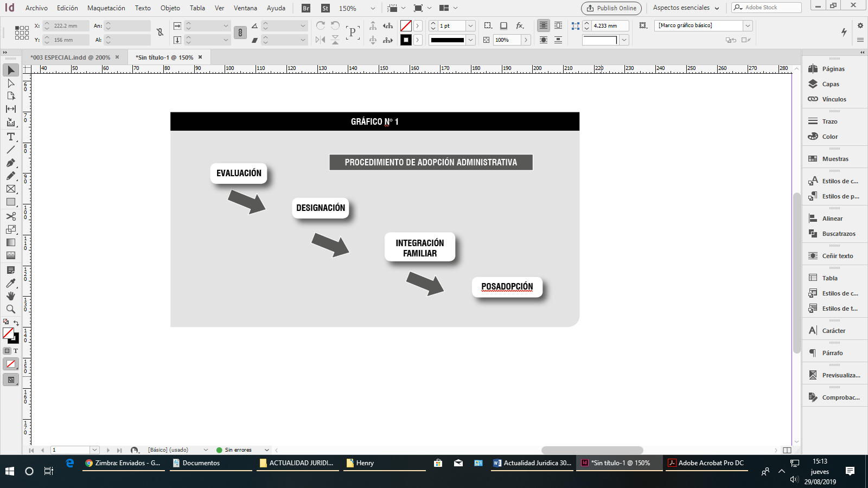Screen dimensions: 868x488
Task: Select the Direct Selection tool
Action: click(x=11, y=83)
